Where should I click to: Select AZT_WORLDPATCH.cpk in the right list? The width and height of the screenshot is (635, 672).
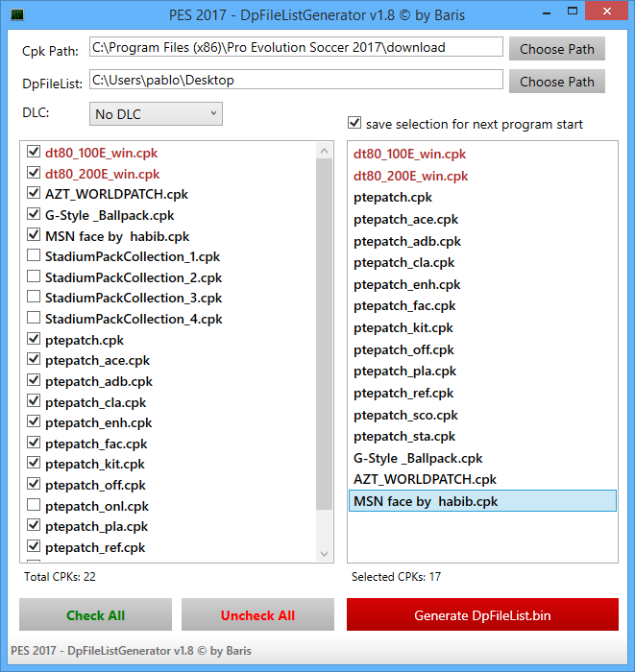[483, 479]
